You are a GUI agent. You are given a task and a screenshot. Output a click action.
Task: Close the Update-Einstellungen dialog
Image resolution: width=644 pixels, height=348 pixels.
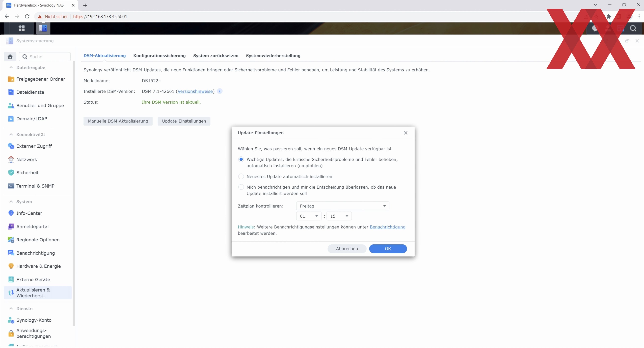tap(406, 133)
